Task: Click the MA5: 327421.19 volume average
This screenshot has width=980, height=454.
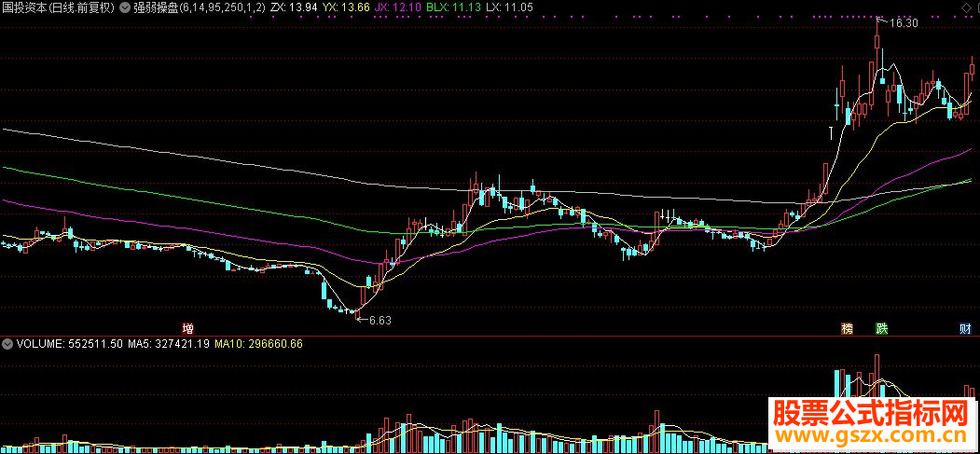Action: 169,343
